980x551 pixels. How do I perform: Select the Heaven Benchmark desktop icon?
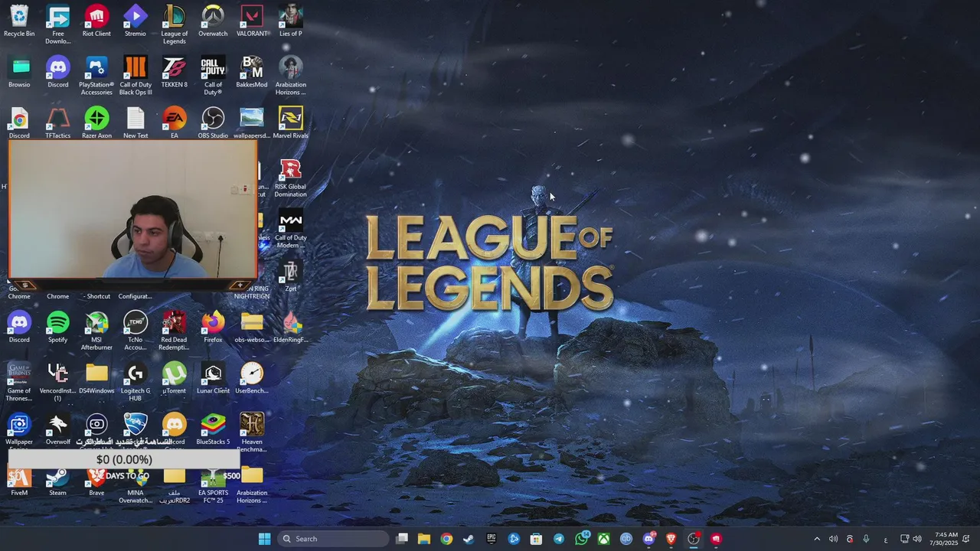click(252, 432)
